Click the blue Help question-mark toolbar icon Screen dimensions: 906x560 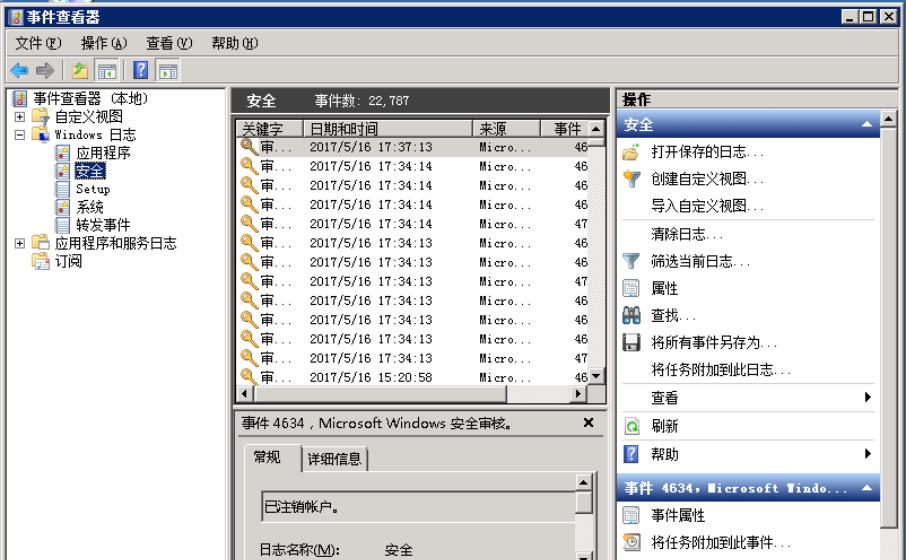pos(140,71)
